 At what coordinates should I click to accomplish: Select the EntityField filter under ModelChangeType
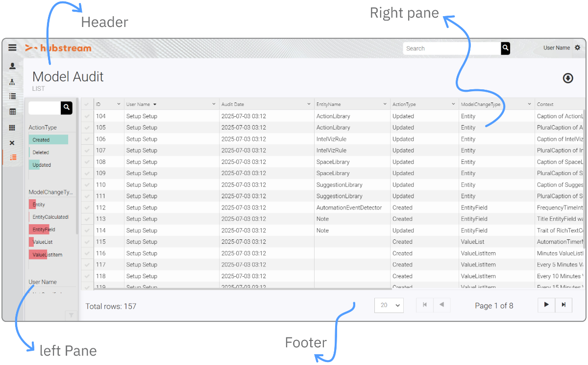pyautogui.click(x=44, y=230)
